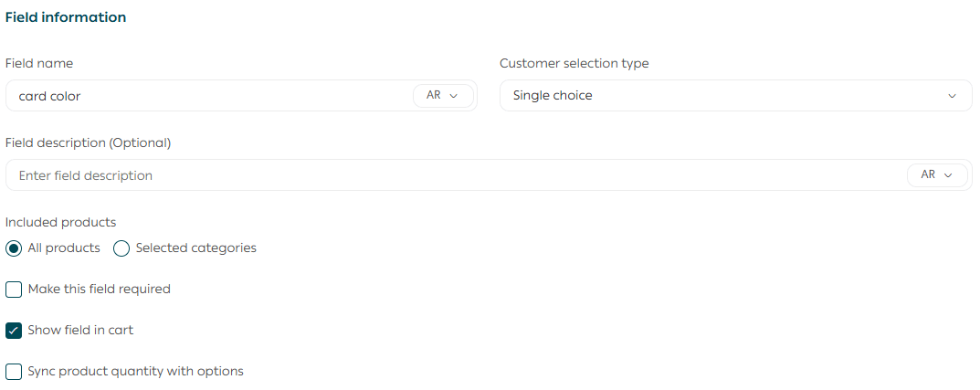Click the Make this field required label text

tap(99, 290)
